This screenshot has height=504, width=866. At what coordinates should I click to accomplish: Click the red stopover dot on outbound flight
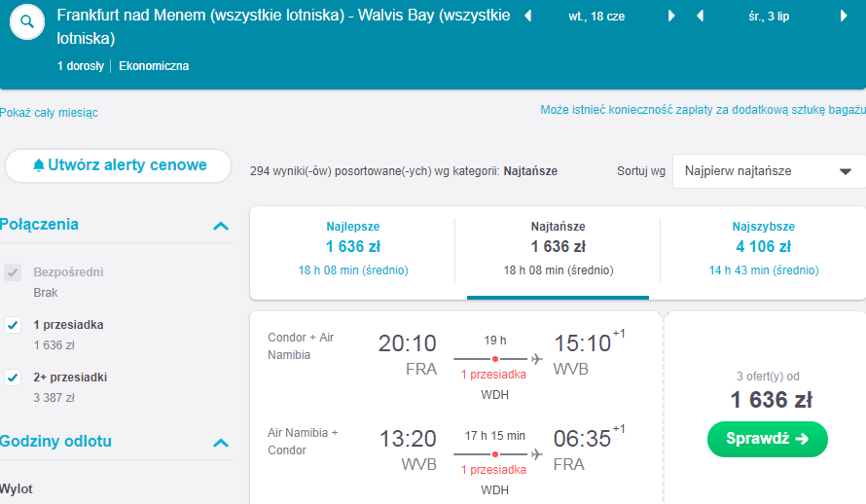pos(495,359)
